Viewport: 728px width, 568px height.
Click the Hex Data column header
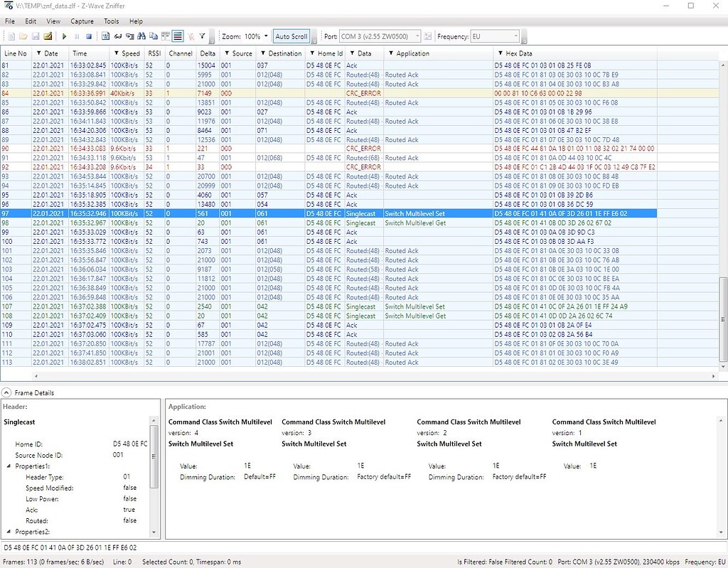pyautogui.click(x=519, y=53)
